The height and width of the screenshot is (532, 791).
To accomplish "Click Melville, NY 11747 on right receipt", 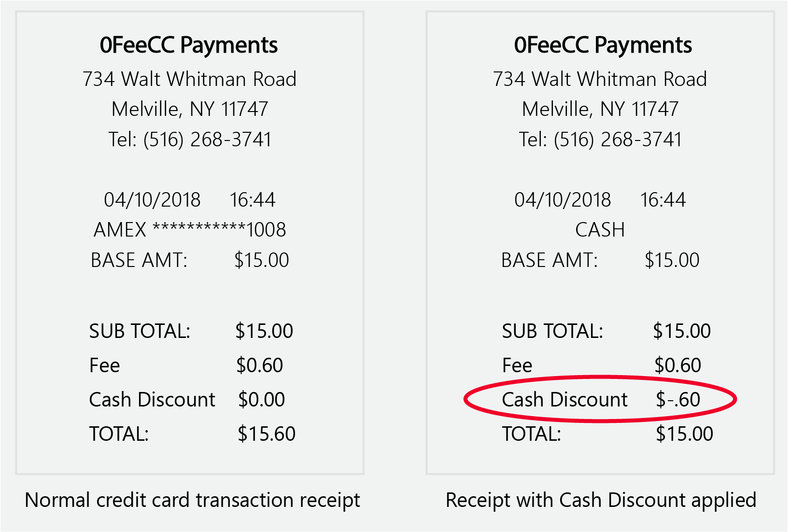I will point(600,109).
